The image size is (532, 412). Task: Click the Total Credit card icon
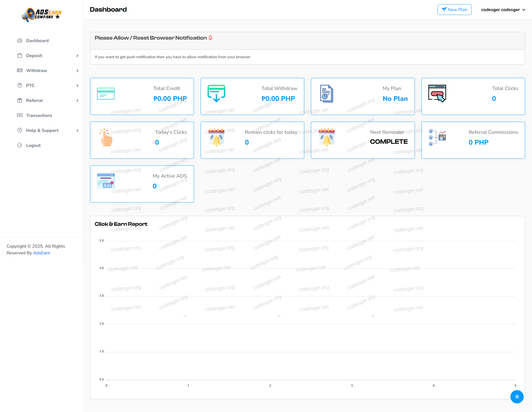point(106,94)
